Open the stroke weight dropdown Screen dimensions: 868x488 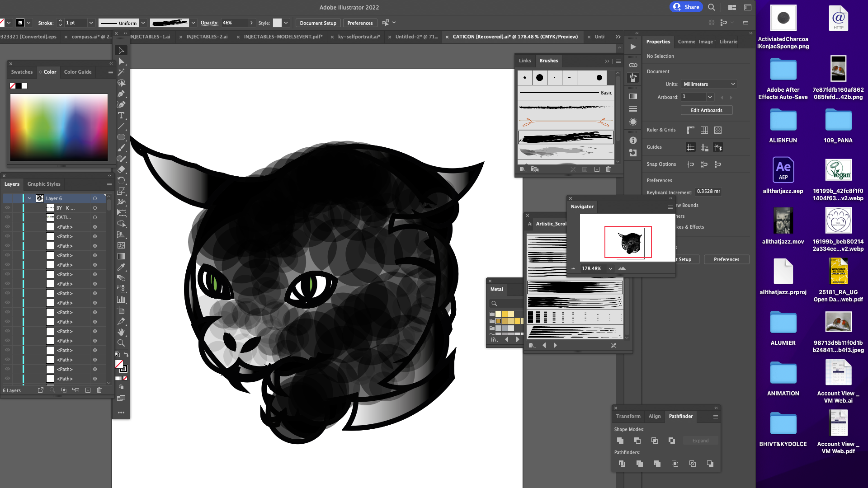91,23
